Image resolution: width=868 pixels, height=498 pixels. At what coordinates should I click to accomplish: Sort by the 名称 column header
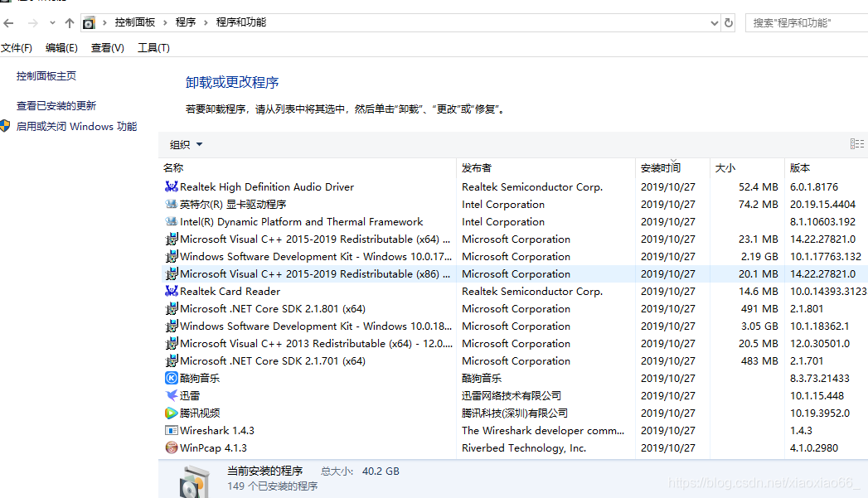tap(173, 167)
